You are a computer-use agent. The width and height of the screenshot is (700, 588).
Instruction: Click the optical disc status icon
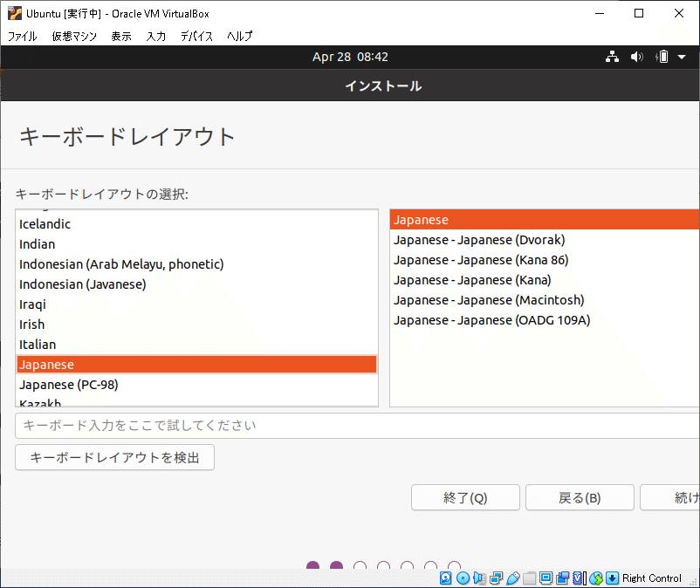click(463, 578)
